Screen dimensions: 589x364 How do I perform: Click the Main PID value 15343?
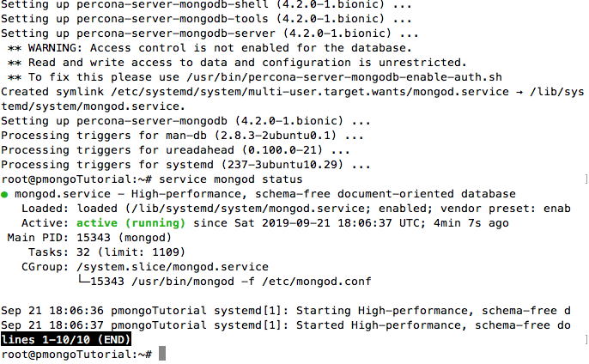coord(94,238)
